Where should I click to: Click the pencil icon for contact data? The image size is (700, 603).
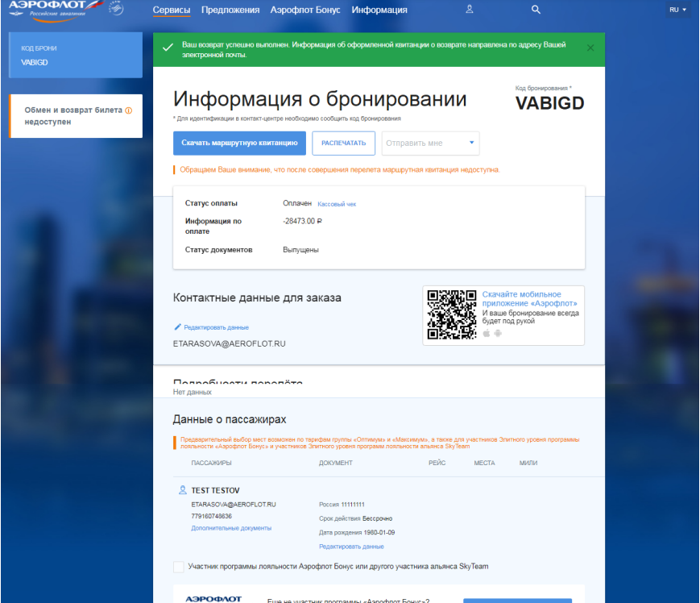coord(178,327)
